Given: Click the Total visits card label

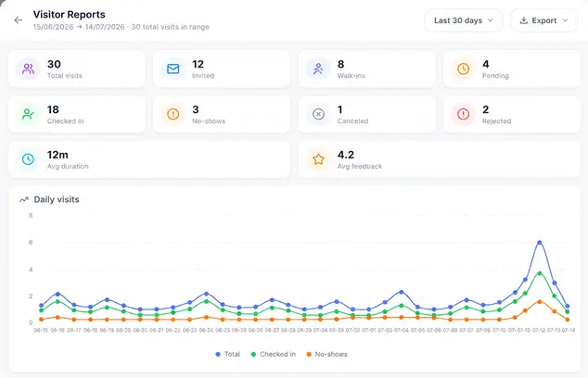Looking at the screenshot, I should [65, 76].
